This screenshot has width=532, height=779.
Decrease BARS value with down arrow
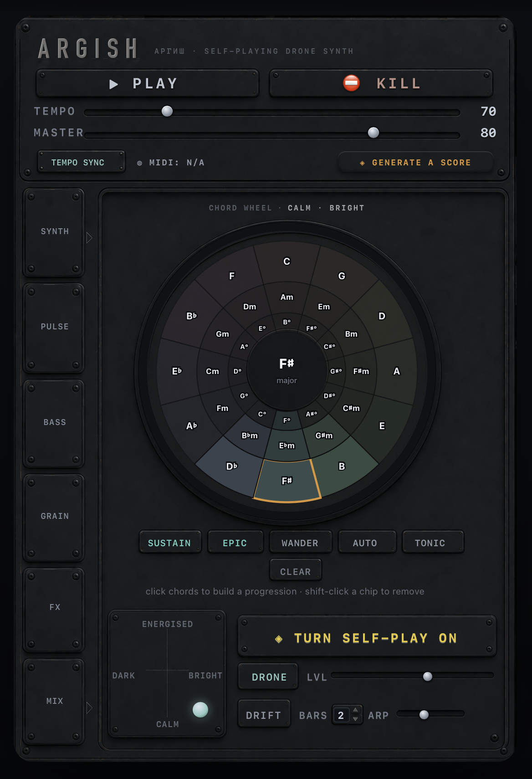pyautogui.click(x=356, y=719)
